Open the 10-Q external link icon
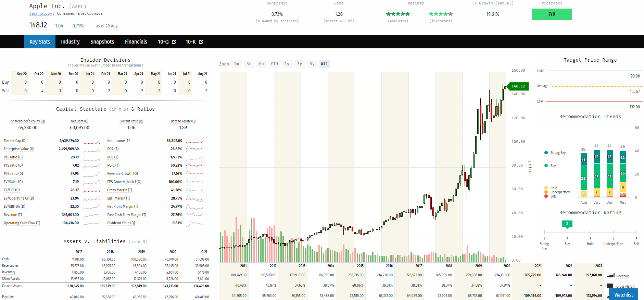Screen dimensions: 644x300 pyautogui.click(x=174, y=42)
